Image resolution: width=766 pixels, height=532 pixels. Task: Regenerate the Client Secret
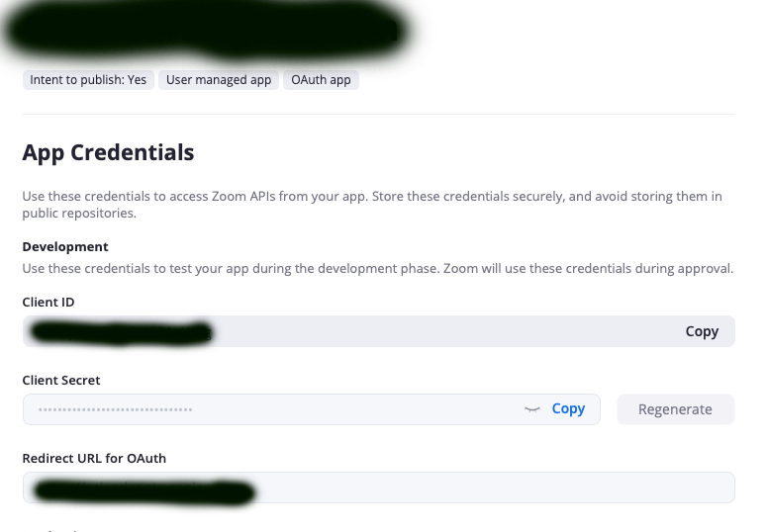tap(675, 409)
